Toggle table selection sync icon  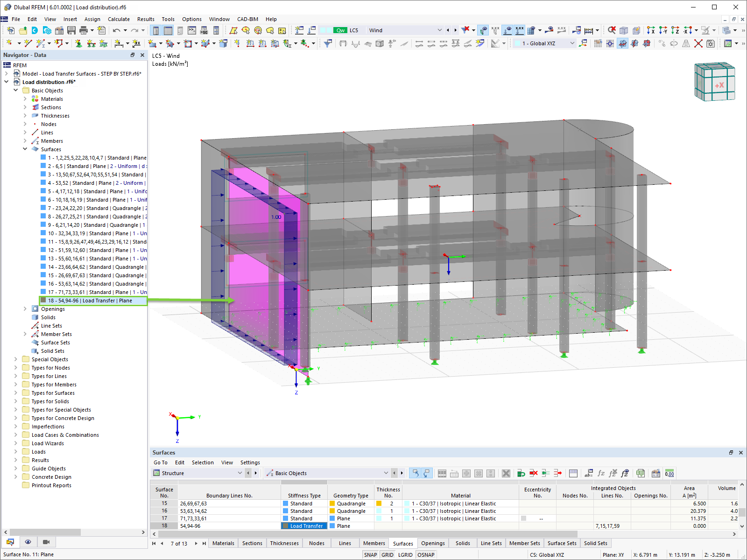click(x=415, y=473)
